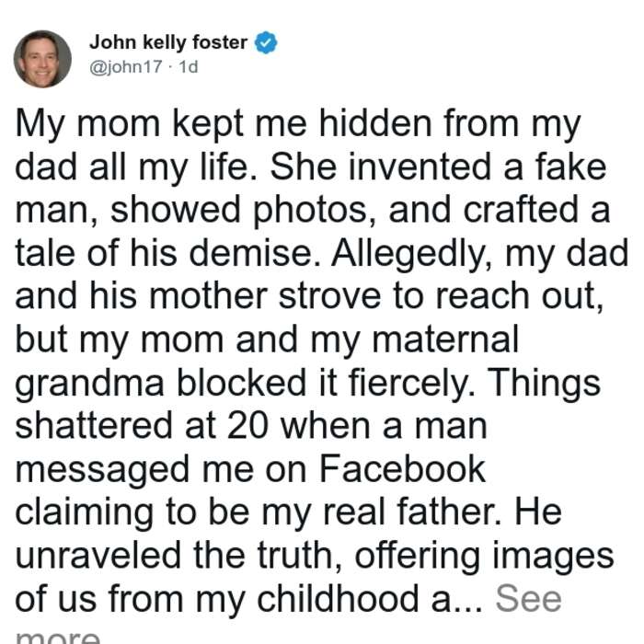644x644 pixels.
Task: Open the John kelly foster display name
Action: click(168, 42)
